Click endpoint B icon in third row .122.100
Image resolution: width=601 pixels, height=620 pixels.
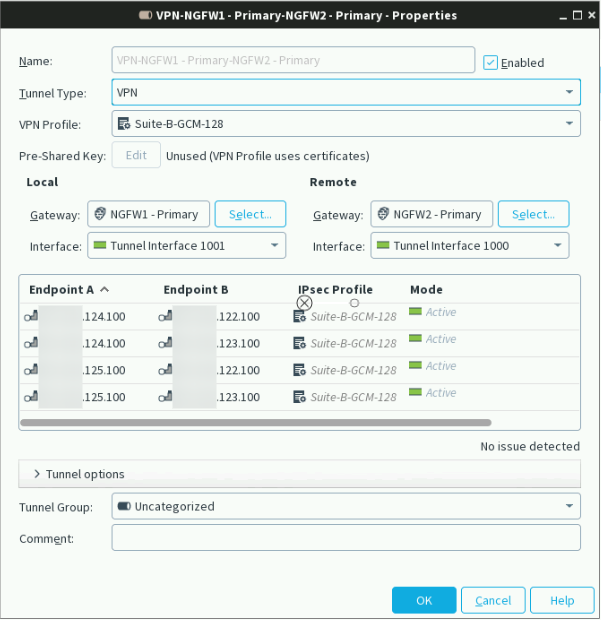tap(165, 370)
